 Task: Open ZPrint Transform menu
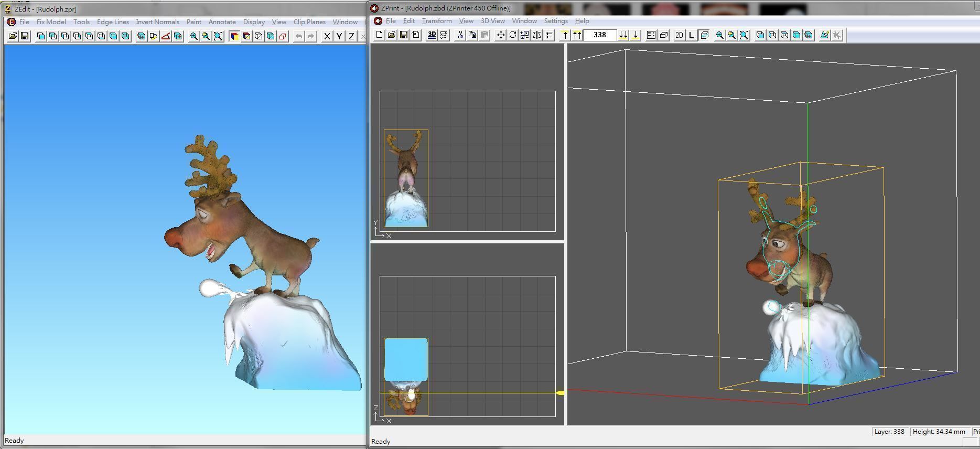coord(437,20)
